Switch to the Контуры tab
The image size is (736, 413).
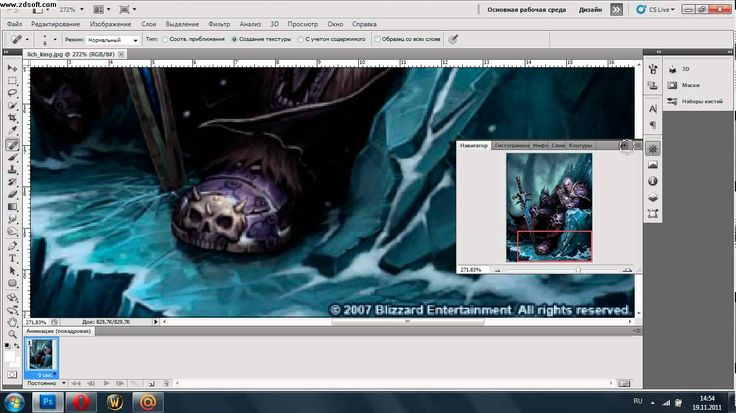point(580,145)
